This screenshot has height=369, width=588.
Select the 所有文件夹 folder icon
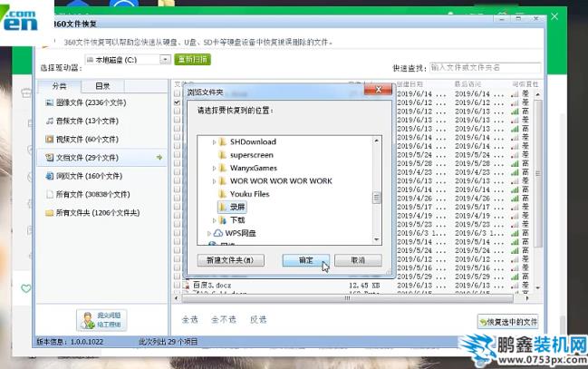coord(49,213)
